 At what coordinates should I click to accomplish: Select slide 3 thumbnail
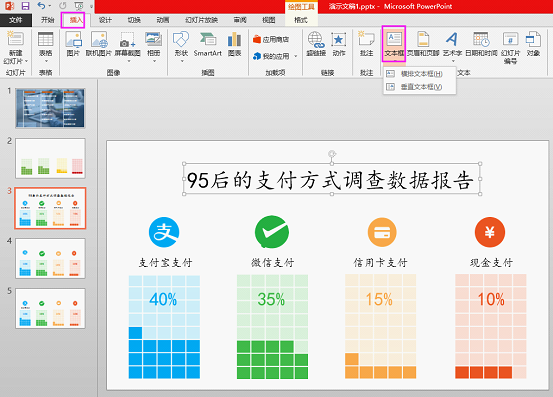coord(50,208)
